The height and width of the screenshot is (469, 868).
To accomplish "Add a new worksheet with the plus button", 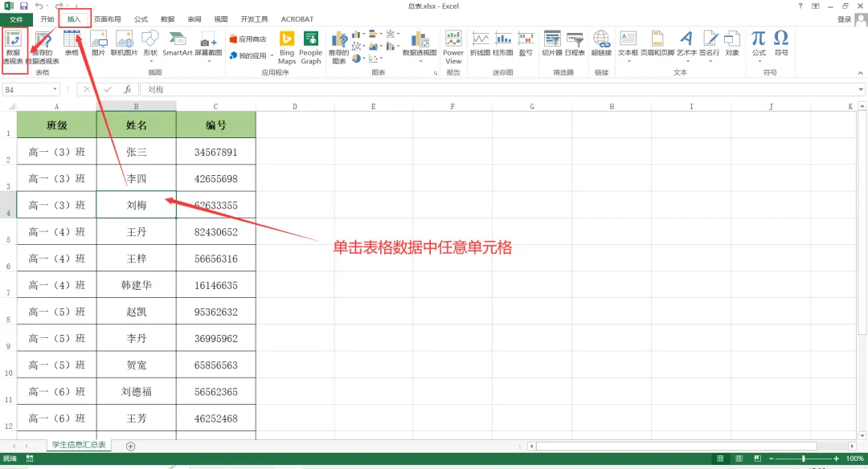I will (131, 447).
